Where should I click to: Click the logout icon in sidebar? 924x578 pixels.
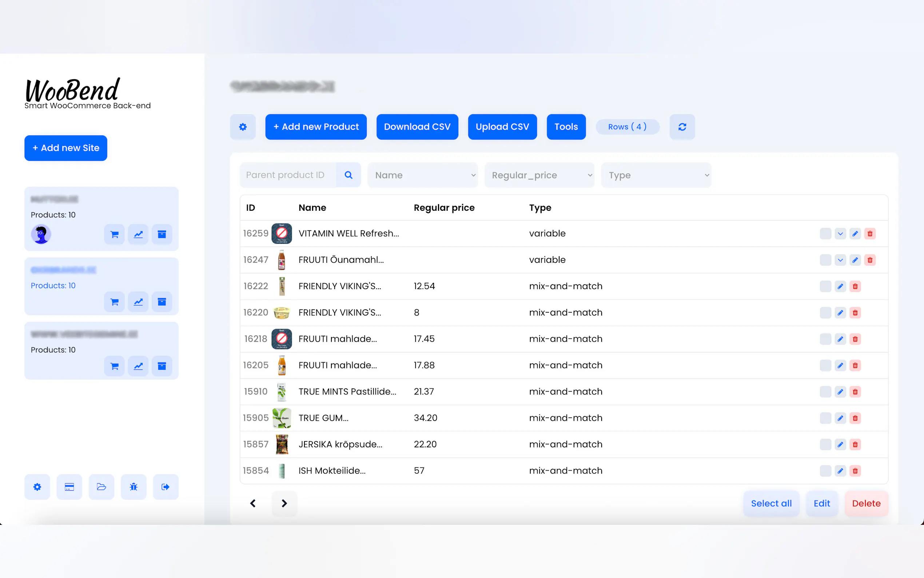click(x=166, y=487)
